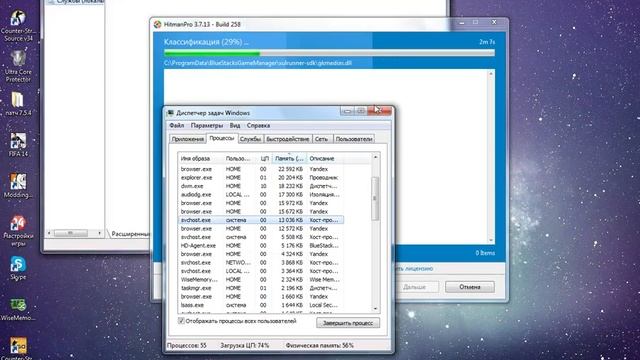
Task: Select the WiseMemory... process row
Action: click(x=260, y=280)
